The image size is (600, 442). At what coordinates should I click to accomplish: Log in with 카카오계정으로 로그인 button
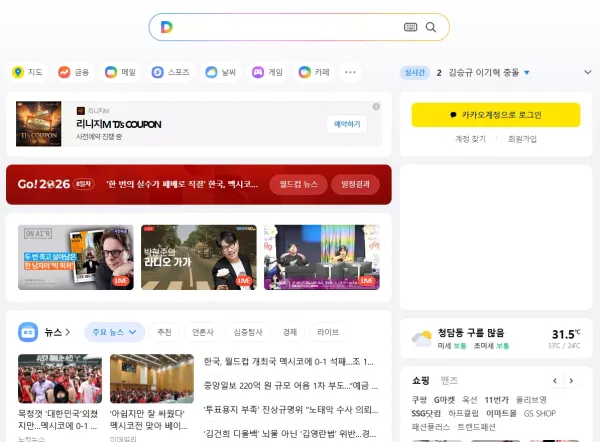(496, 115)
